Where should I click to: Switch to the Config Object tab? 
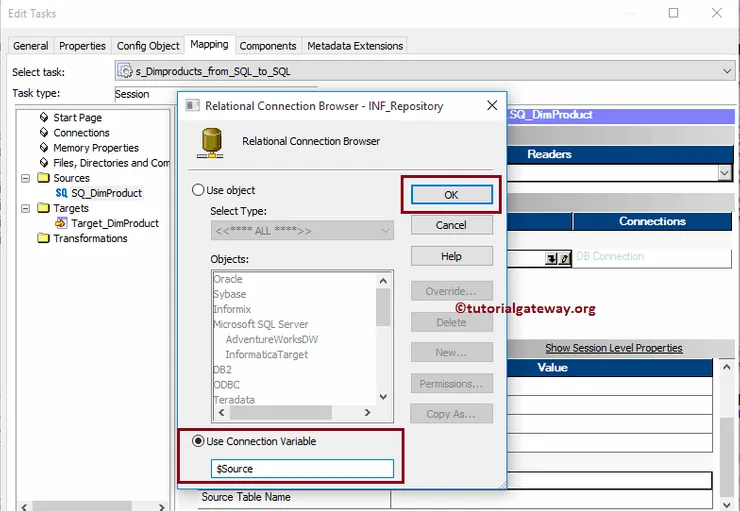[x=148, y=46]
